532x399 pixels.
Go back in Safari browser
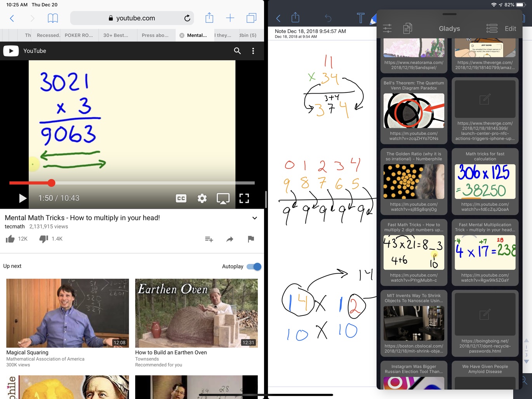click(12, 18)
